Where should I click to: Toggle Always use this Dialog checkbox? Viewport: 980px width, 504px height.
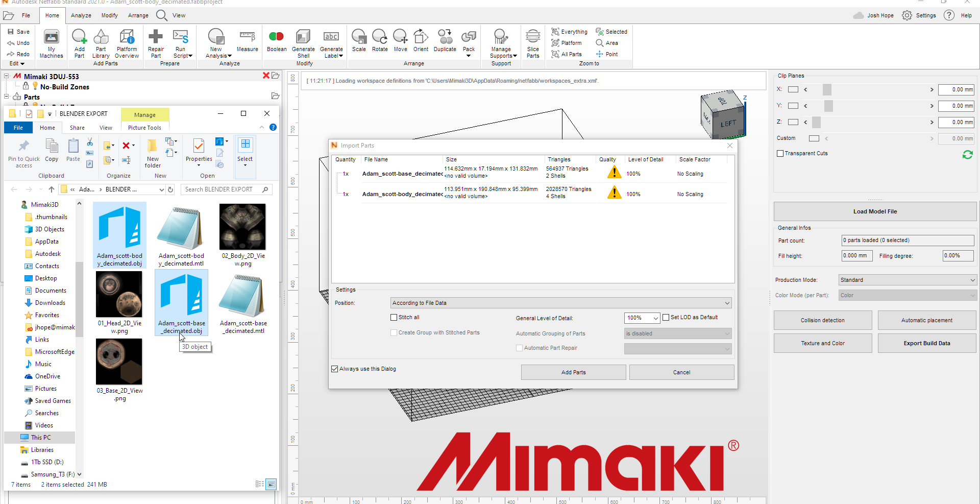pyautogui.click(x=335, y=369)
